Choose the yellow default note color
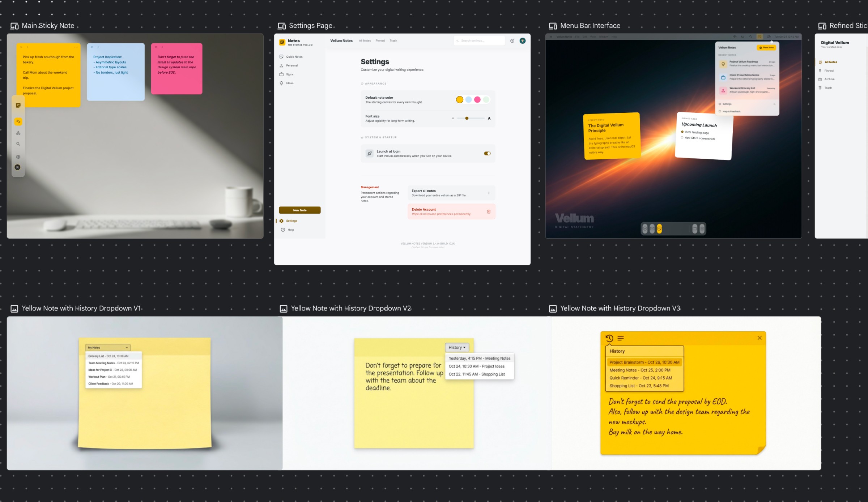Screen dimensions: 868x502 [x=459, y=100]
